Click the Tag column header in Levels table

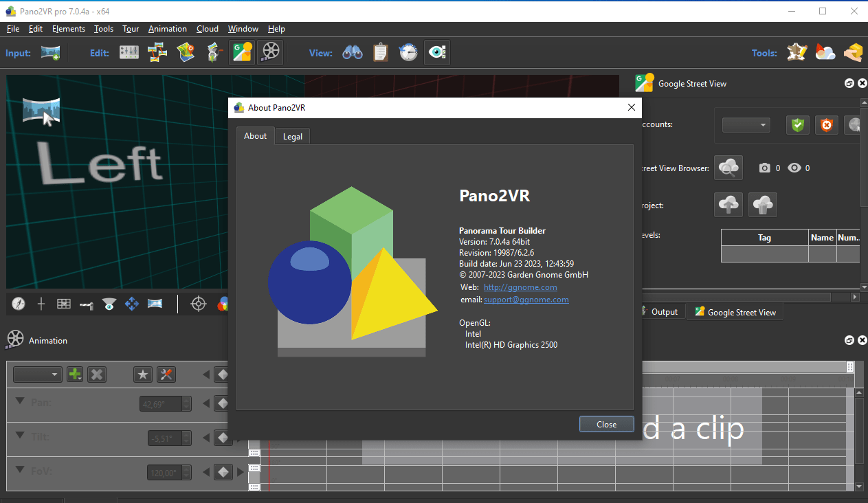(764, 238)
